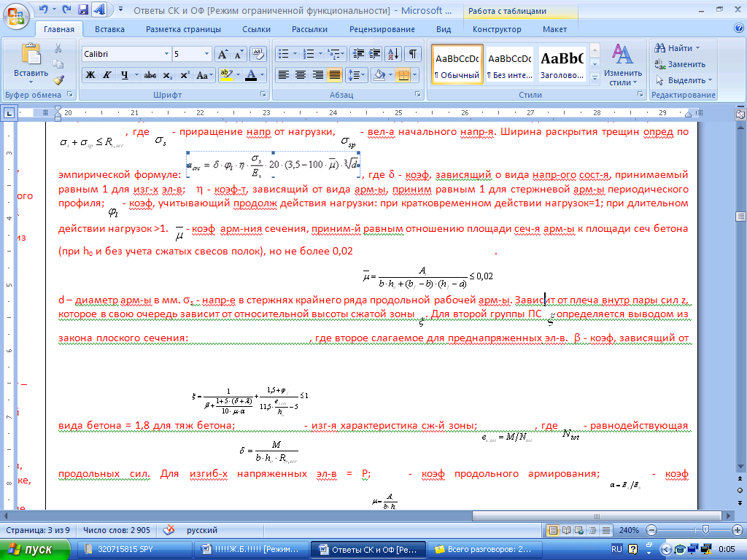The width and height of the screenshot is (747, 560).
Task: Toggle bold (Ж) formatting
Action: [90, 75]
